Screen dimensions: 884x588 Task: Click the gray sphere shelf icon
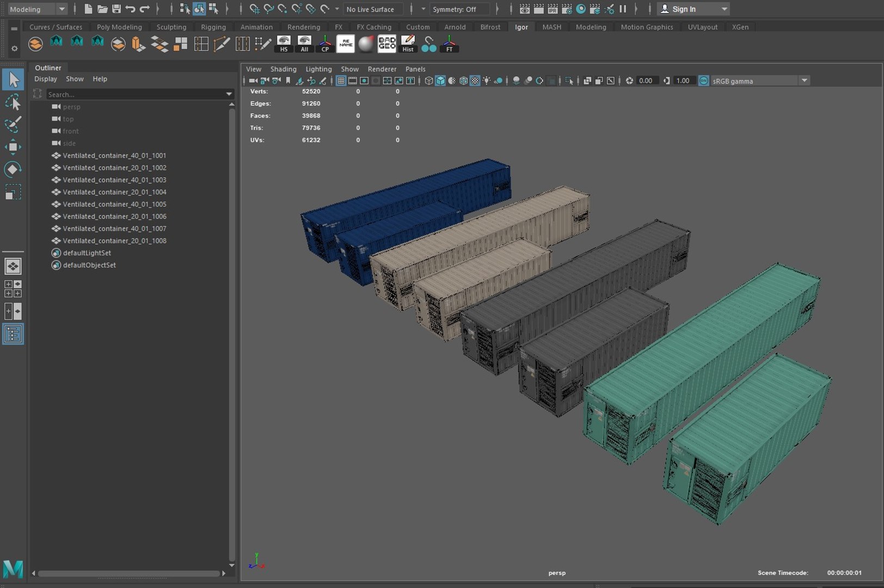366,44
